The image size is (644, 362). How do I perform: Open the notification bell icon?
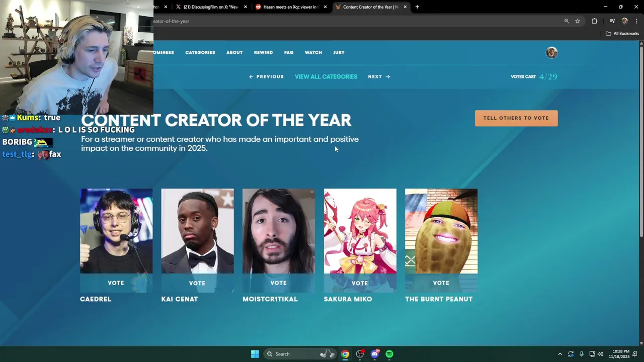point(635,354)
